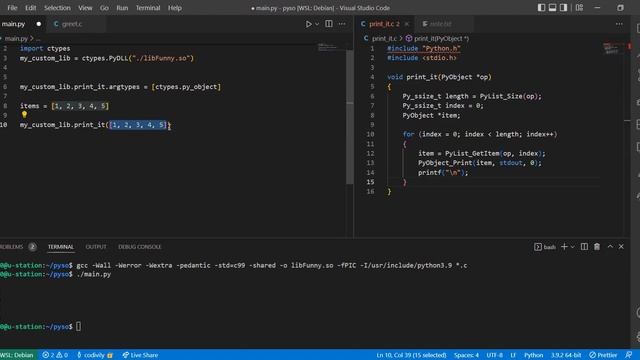
Task: Click the lightbulb code action icon
Action: click(24, 115)
